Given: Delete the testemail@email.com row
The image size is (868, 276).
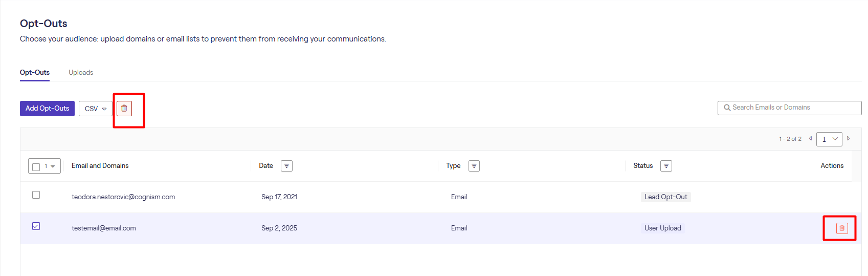Looking at the screenshot, I should click(x=841, y=228).
